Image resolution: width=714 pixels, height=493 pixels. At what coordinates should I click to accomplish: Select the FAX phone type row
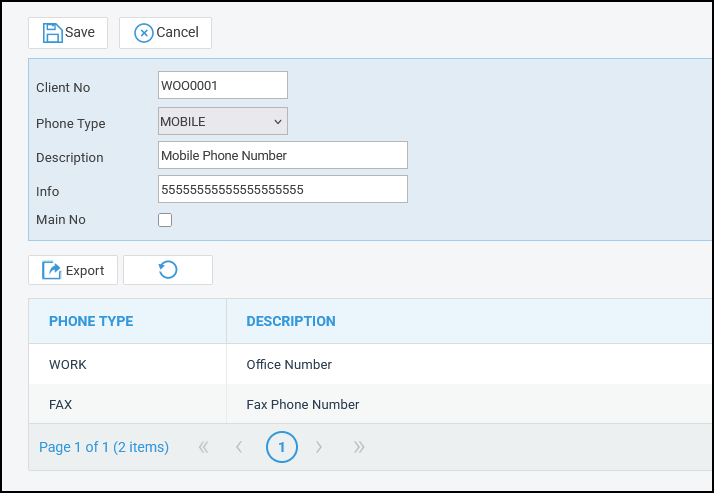(x=61, y=405)
